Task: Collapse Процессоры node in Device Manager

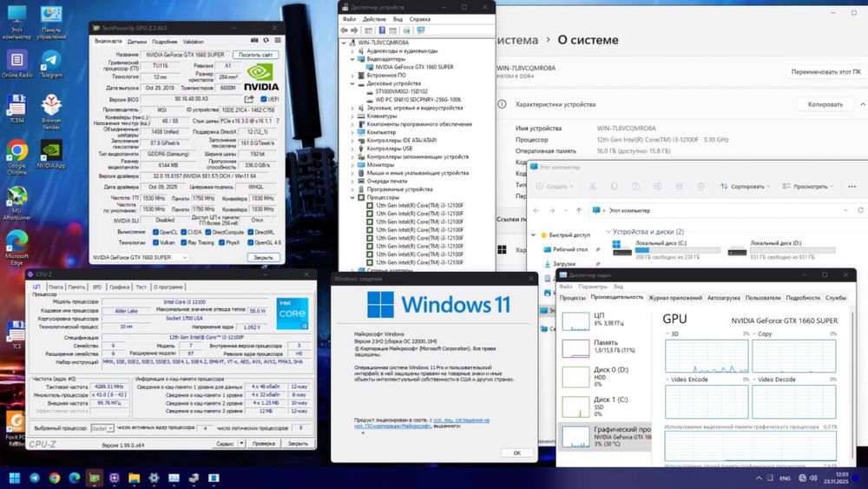Action: (352, 197)
